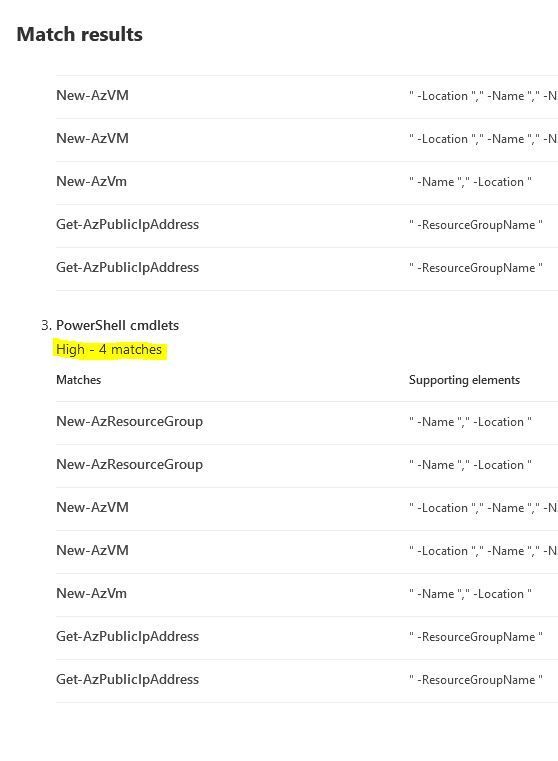Click supporting elements text beside the topmost New-AzVM
Viewport: 558px width, 761px height.
point(483,96)
